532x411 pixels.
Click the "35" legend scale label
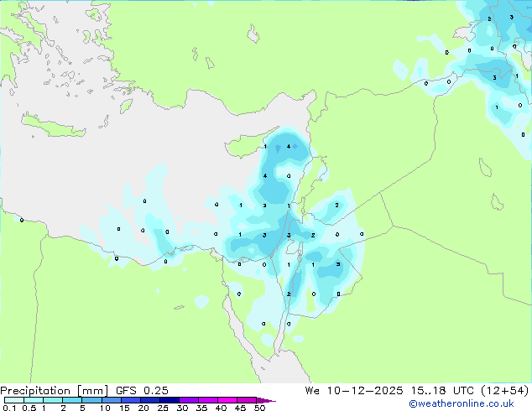(x=202, y=408)
